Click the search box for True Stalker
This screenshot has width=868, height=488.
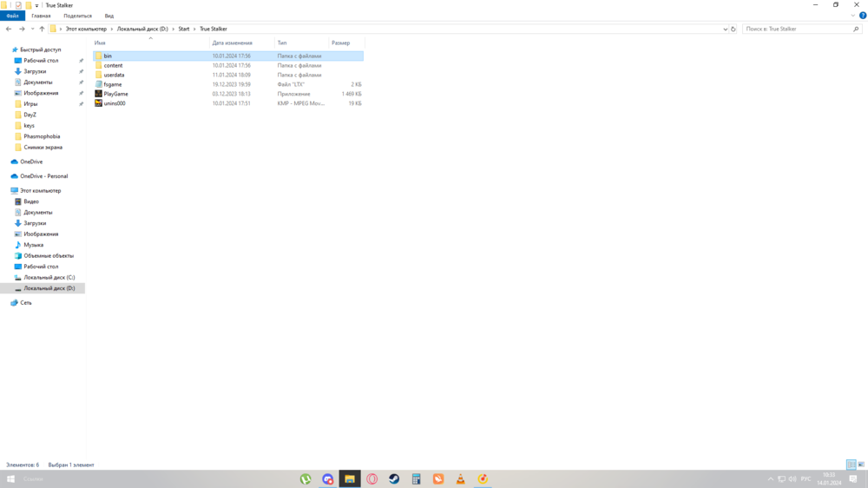tap(801, 29)
